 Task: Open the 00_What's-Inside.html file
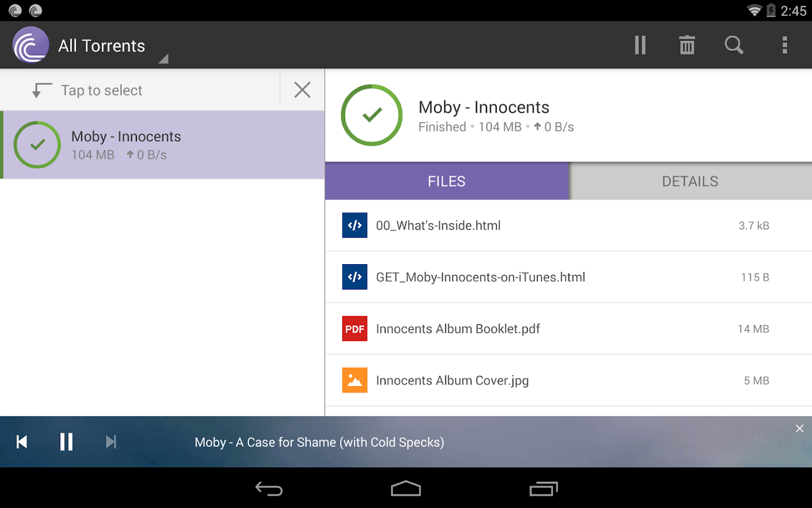tap(568, 226)
